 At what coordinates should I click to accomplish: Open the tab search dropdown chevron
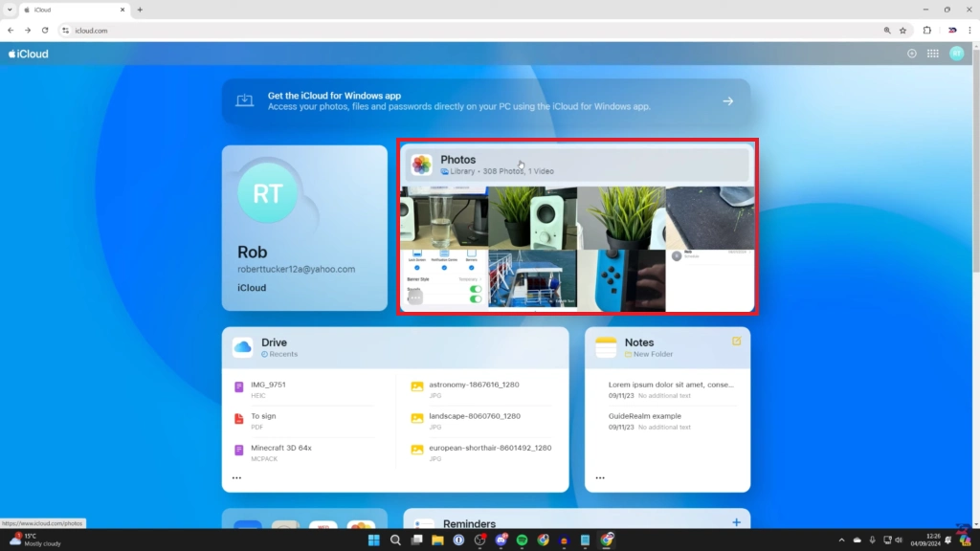pos(10,10)
